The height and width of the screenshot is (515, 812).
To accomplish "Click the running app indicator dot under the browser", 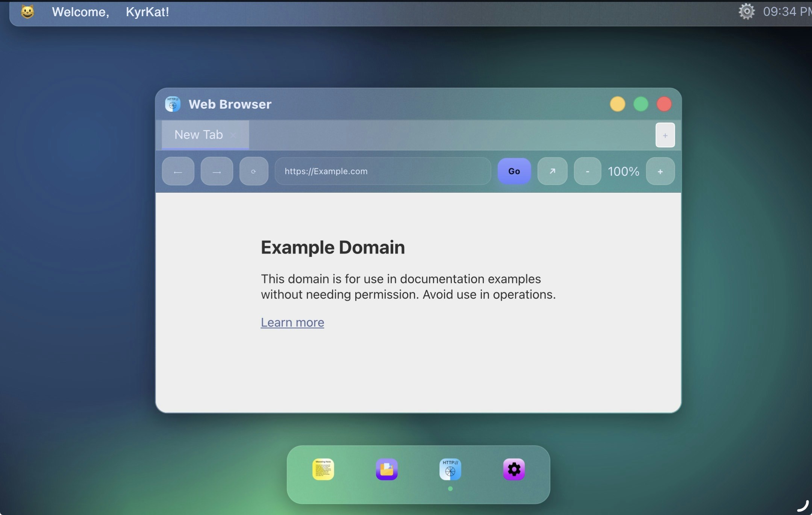I will click(450, 489).
